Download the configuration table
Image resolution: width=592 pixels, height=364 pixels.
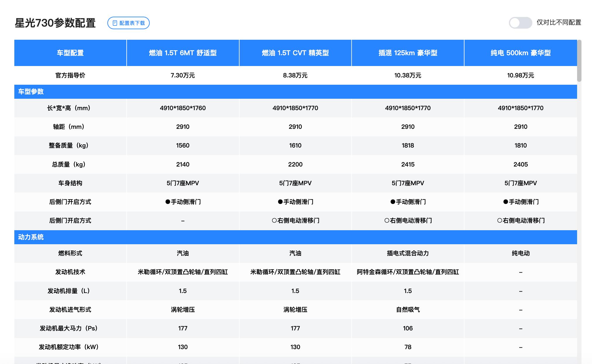[x=132, y=23]
